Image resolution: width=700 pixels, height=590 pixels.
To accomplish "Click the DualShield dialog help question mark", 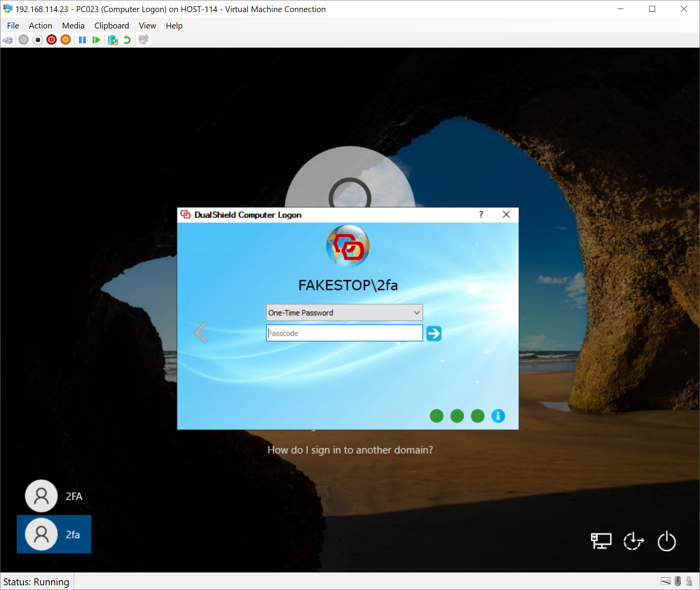I will (481, 214).
